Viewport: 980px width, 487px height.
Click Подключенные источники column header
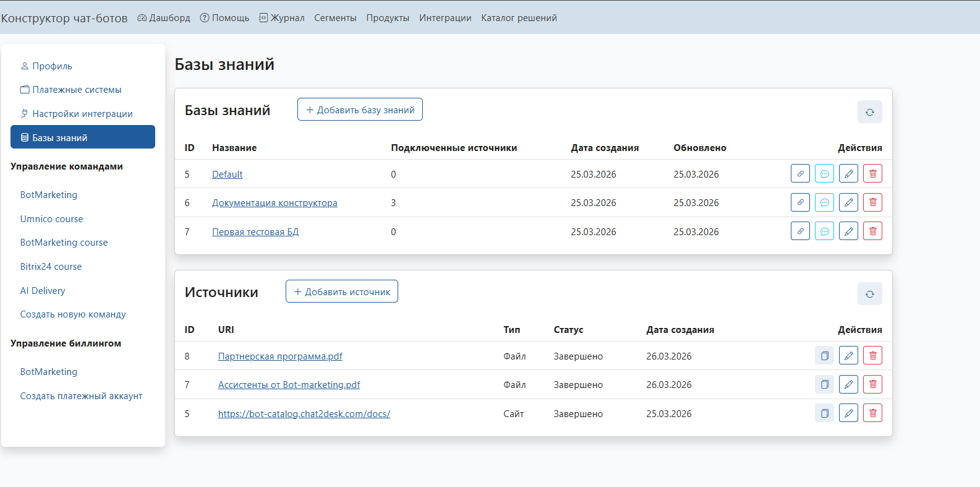454,148
